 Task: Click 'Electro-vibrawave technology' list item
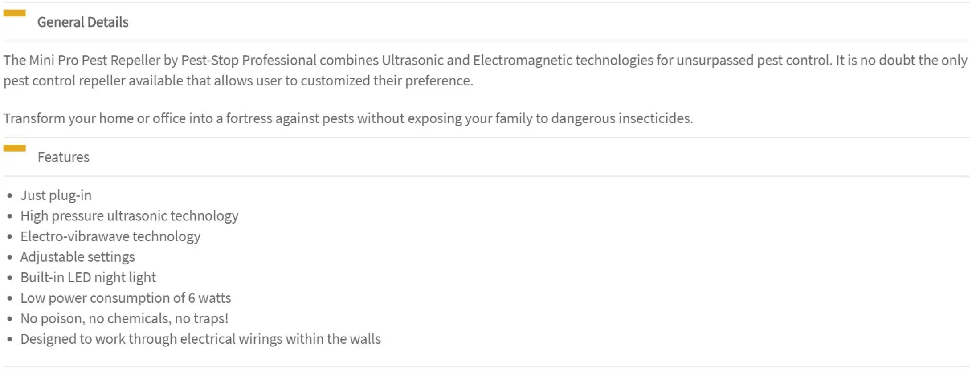pos(110,236)
